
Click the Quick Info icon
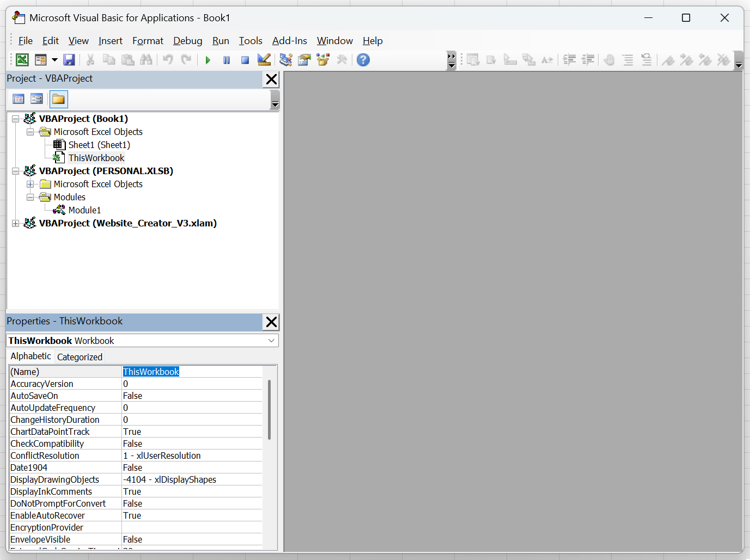click(x=510, y=60)
